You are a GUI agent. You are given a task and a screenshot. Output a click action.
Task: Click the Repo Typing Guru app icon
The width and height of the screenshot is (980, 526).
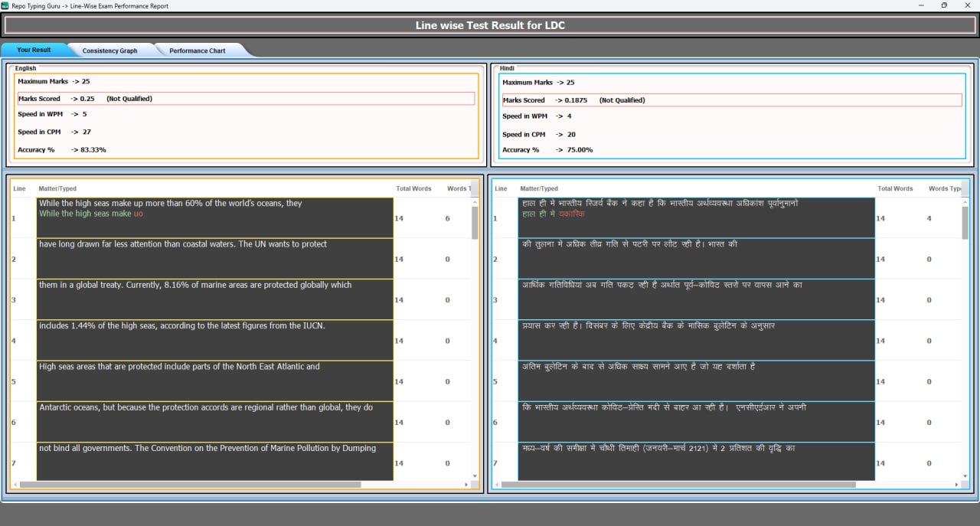click(x=5, y=5)
